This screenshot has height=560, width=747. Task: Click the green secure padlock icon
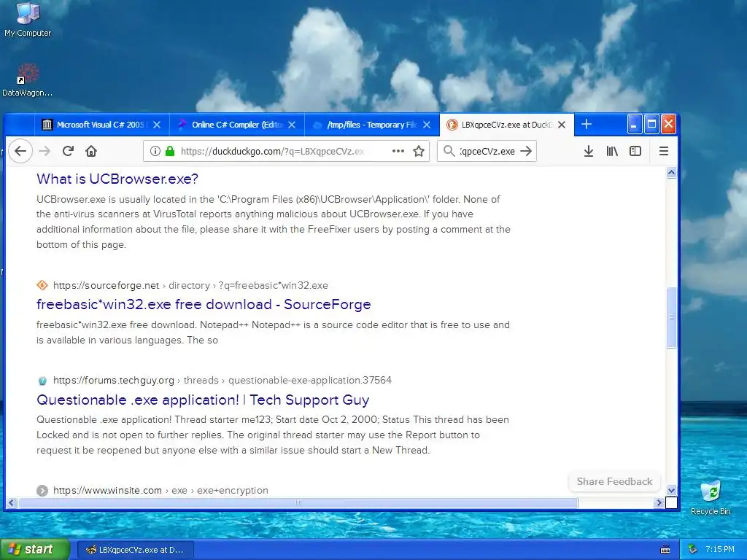click(169, 152)
